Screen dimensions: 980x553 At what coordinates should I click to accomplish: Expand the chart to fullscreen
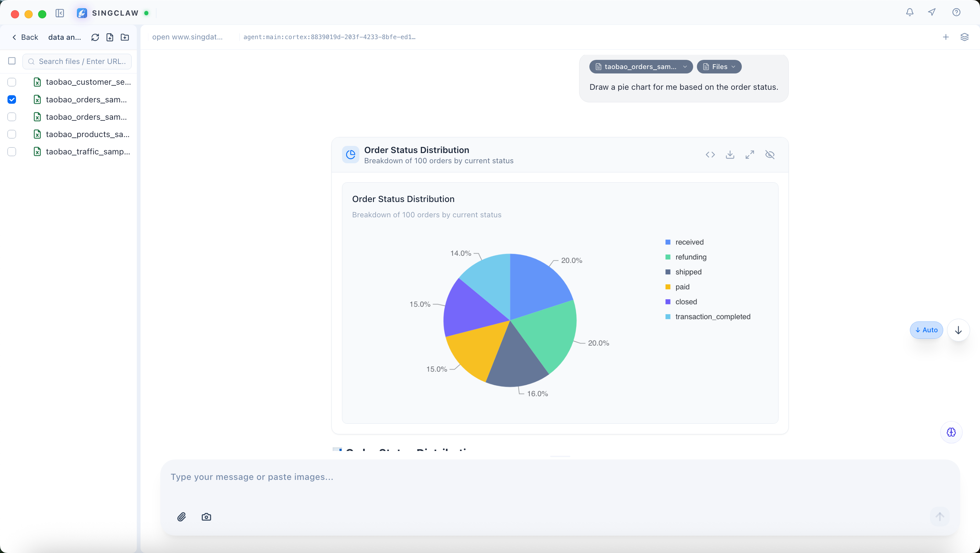749,155
